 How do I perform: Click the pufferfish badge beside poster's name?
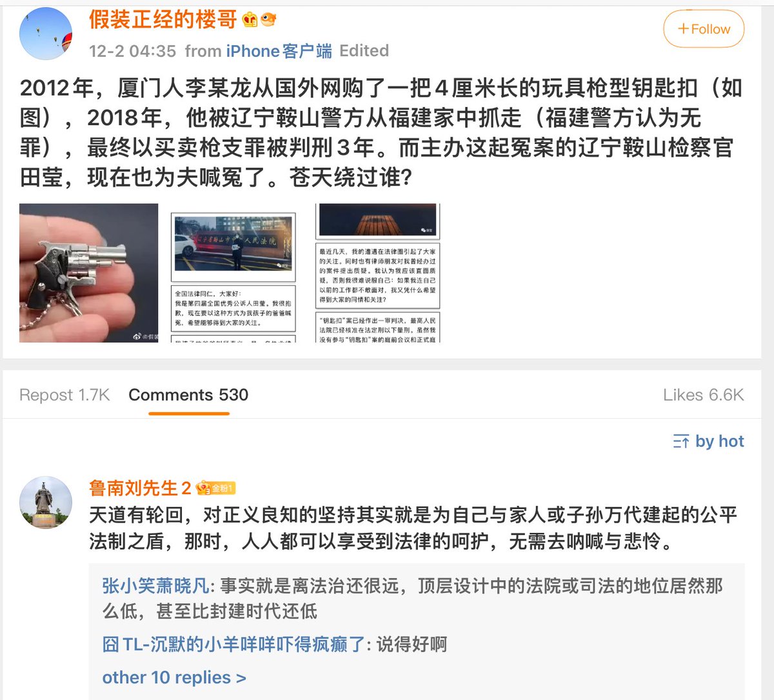point(268,20)
